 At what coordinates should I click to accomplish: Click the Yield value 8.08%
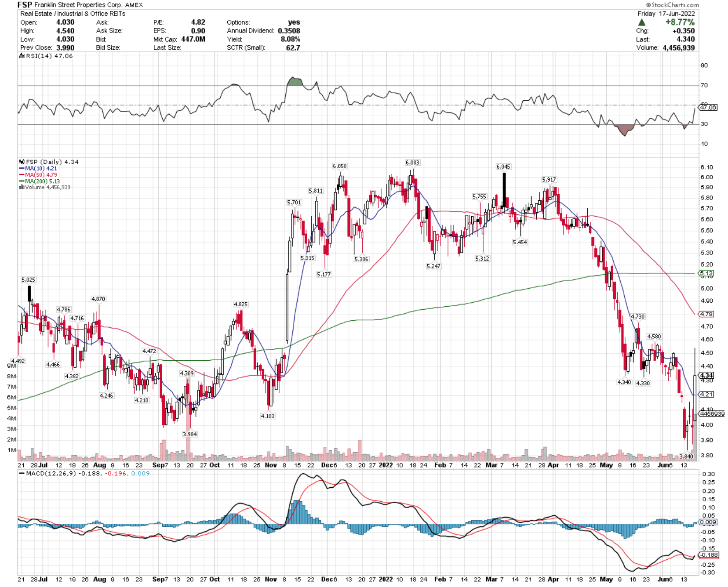pyautogui.click(x=290, y=39)
